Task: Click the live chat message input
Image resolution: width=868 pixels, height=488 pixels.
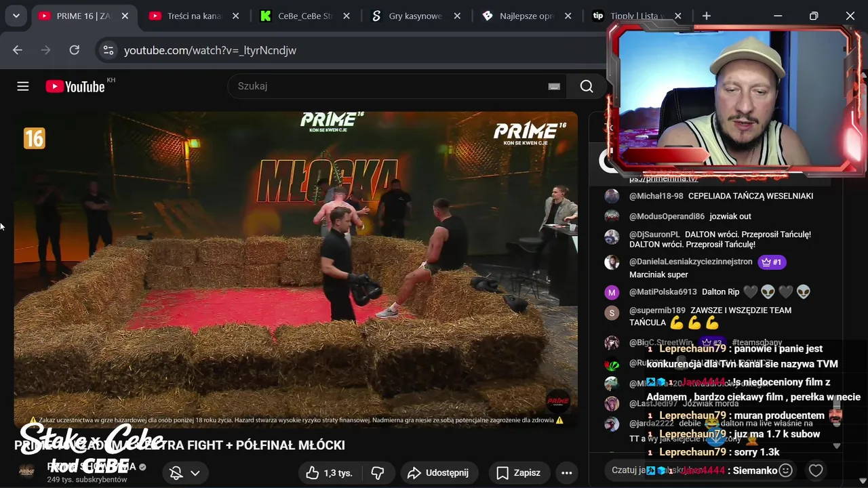Action: [x=698, y=470]
